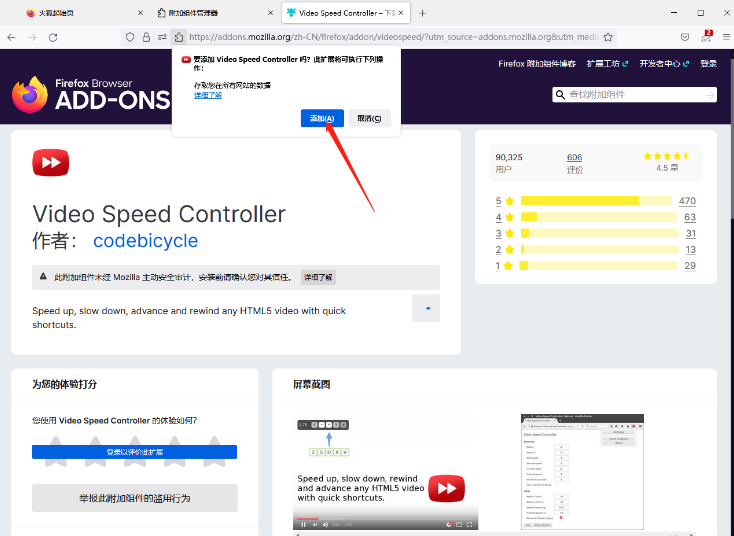
Task: Click the 3-star yellow rating bar
Action: [600, 233]
